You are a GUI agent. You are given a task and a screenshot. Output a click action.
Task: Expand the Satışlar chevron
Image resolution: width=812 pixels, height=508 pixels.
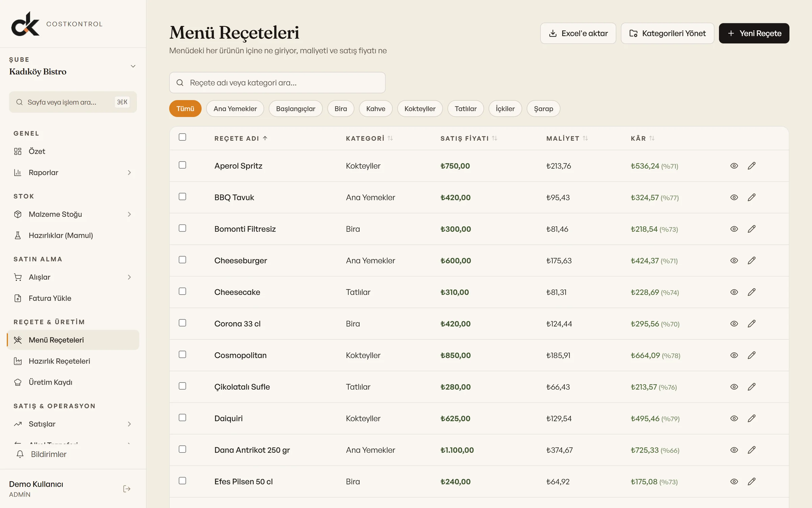coord(129,424)
